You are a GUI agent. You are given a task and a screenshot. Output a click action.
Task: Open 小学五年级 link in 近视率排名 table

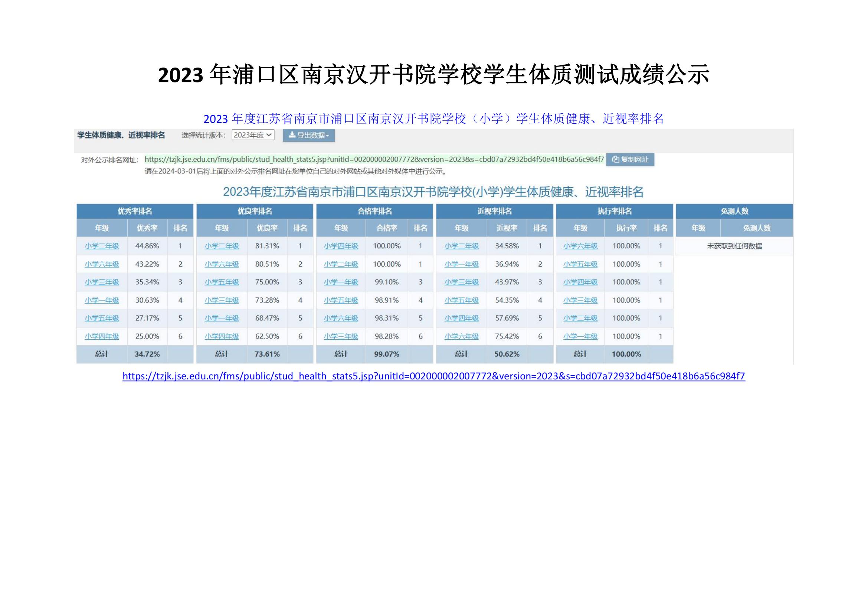[462, 300]
